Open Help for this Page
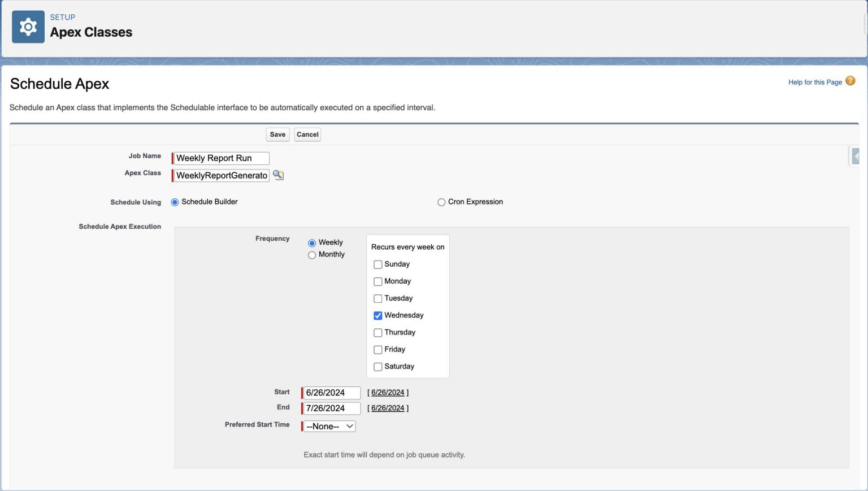Screen dimensions: 868x491 tap(814, 82)
